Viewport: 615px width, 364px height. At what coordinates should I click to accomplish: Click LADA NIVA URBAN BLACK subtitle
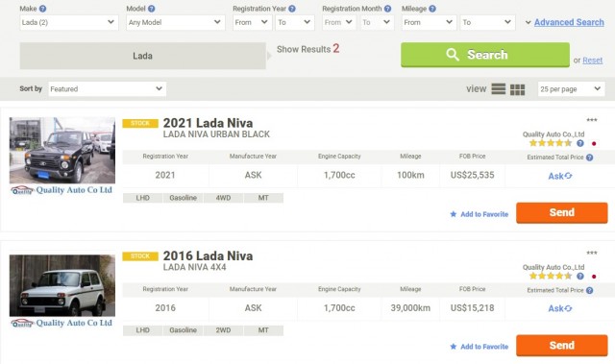pos(216,134)
